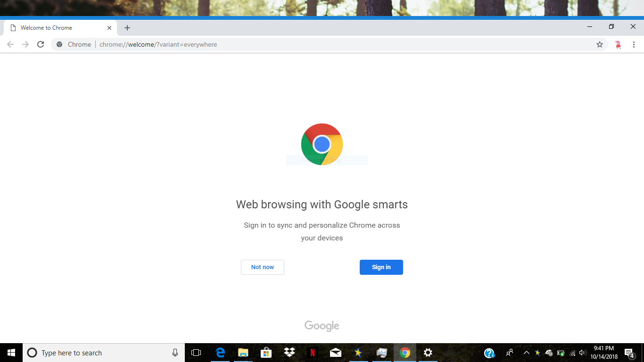Screen dimensions: 644x362
Task: Click the Chrome taskbar icon
Action: [x=405, y=353]
